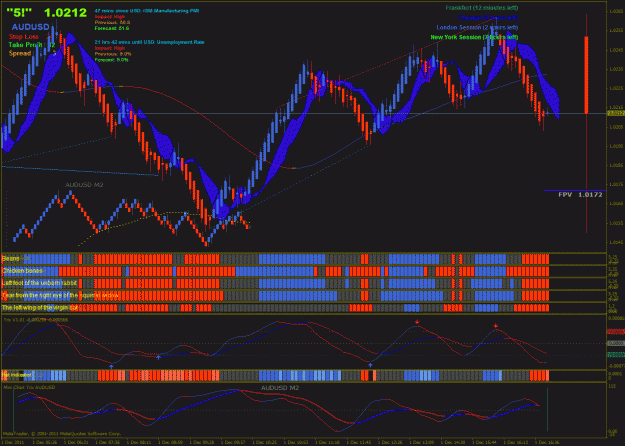
Task: Click the second red down arrow on Trix
Action: [x=496, y=326]
